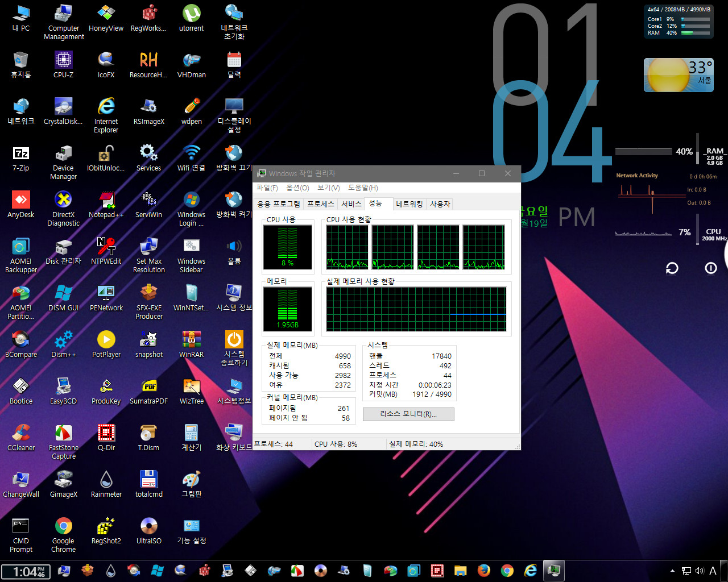
Task: Launch UltraISO desktop shortcut
Action: [148, 531]
